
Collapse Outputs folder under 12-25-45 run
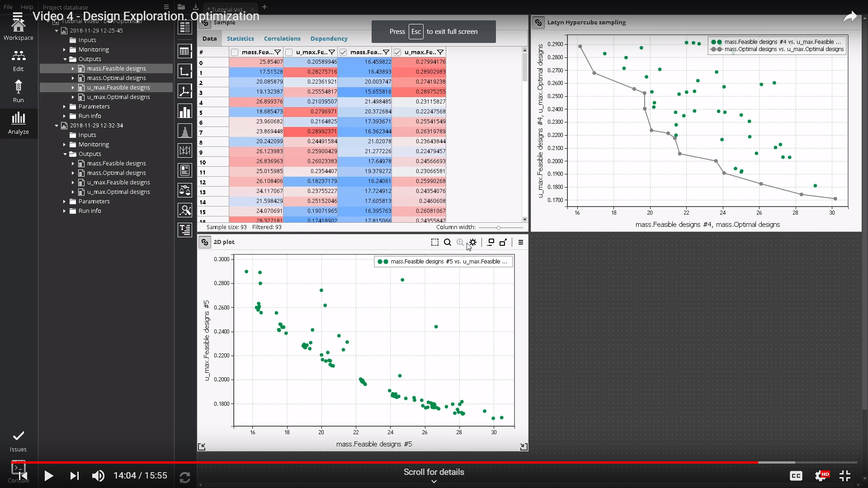click(x=65, y=59)
